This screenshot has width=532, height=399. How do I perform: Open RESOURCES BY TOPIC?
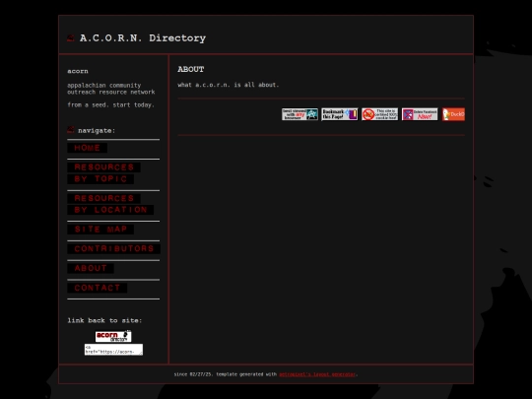103,173
